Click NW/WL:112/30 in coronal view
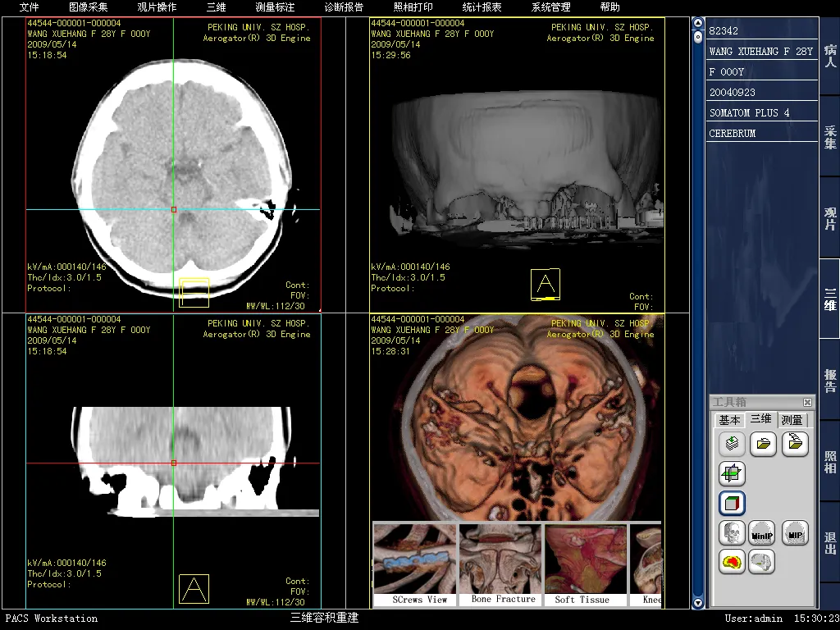The image size is (840, 630). pos(276,602)
